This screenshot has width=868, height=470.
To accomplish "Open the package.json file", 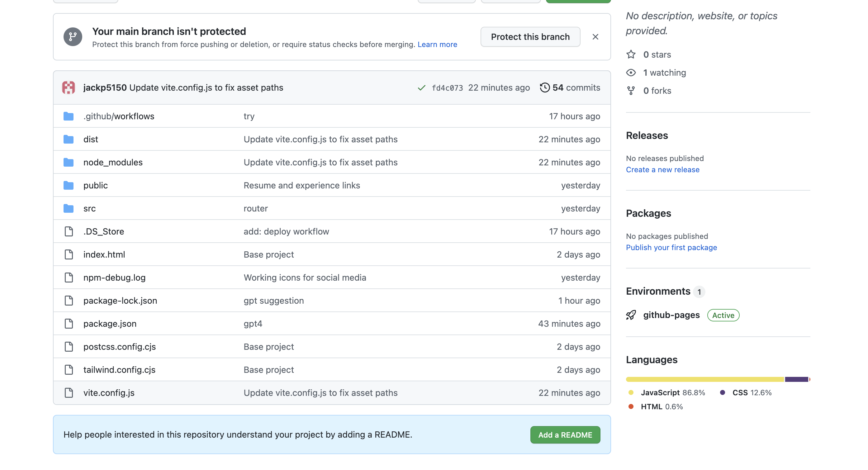I will (110, 323).
